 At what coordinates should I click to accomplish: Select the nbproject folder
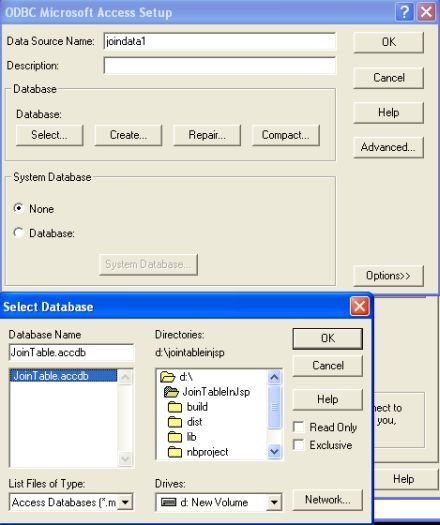[x=207, y=452]
